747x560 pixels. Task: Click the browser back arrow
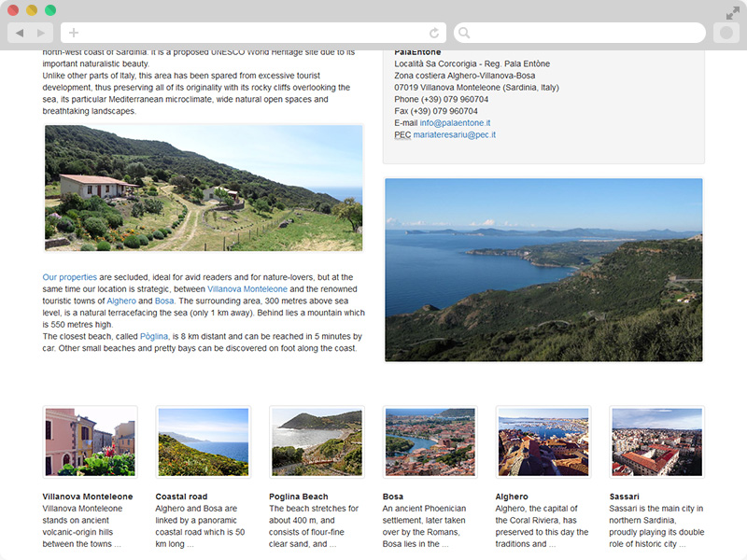pyautogui.click(x=20, y=33)
